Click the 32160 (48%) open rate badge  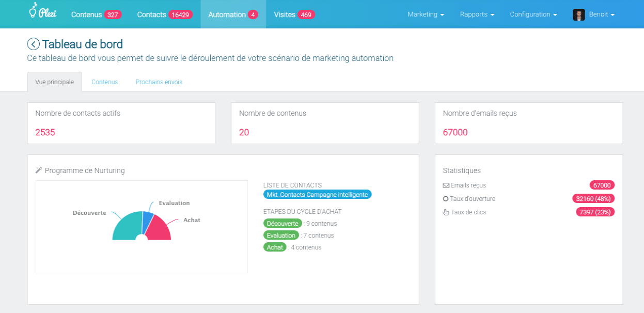pos(593,199)
